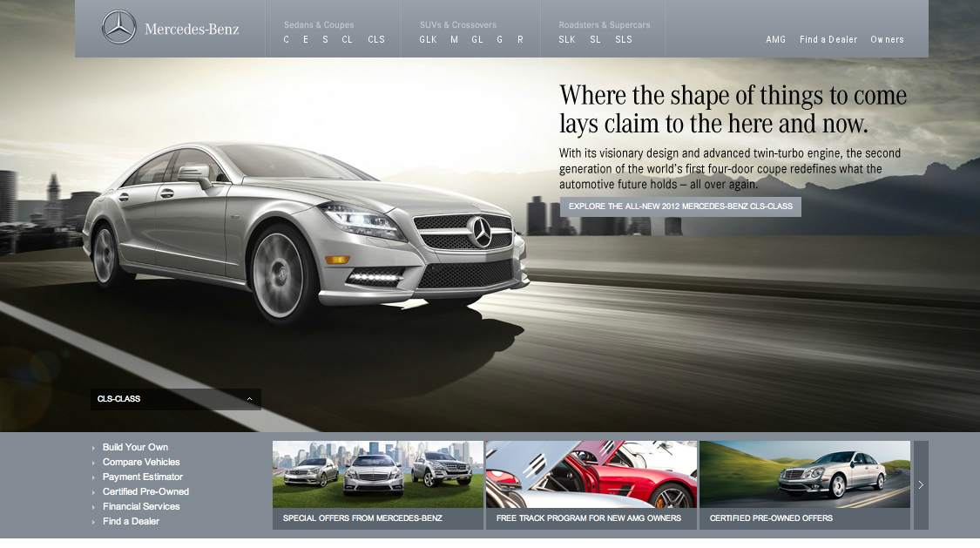This screenshot has height=548, width=980.
Task: Go to the AMG page
Action: point(775,40)
